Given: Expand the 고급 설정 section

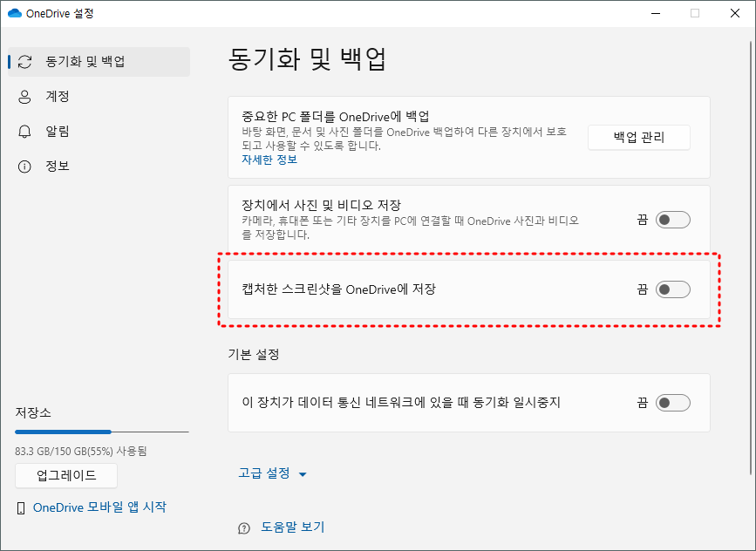Looking at the screenshot, I should tap(272, 473).
